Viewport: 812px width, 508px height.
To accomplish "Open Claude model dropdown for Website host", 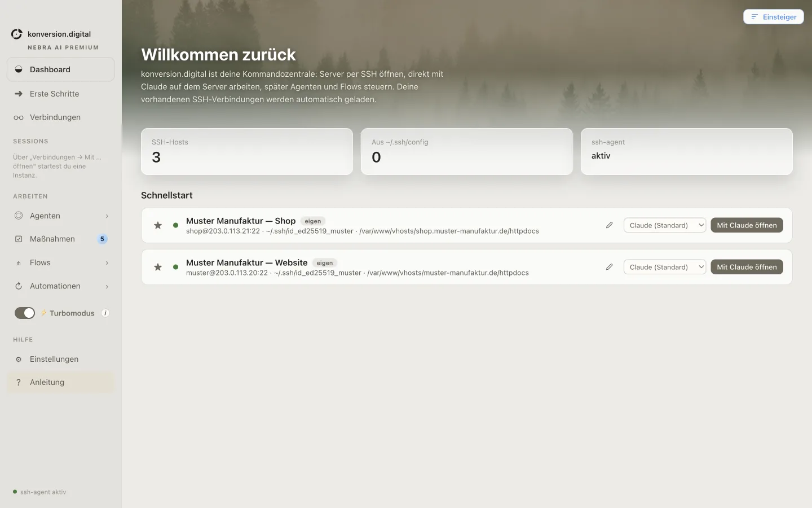I will click(665, 267).
